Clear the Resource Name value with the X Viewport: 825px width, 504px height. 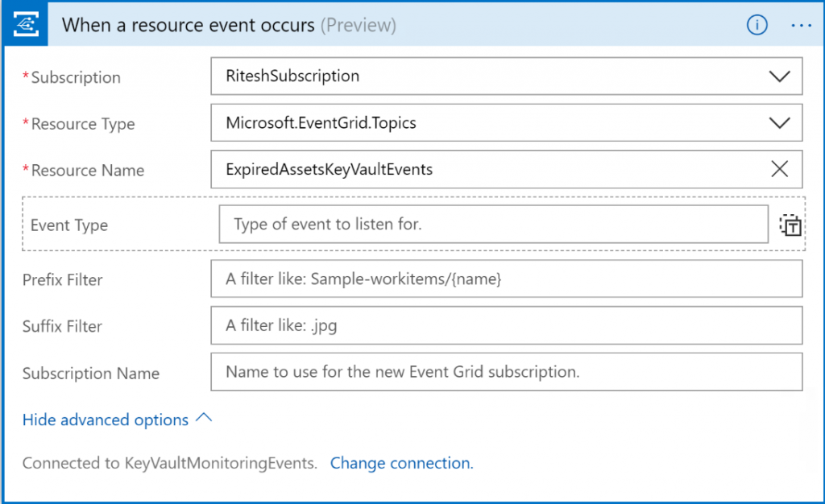click(x=779, y=169)
